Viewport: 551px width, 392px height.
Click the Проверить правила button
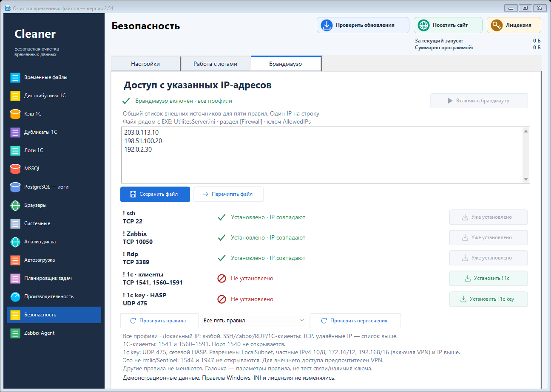click(x=159, y=321)
